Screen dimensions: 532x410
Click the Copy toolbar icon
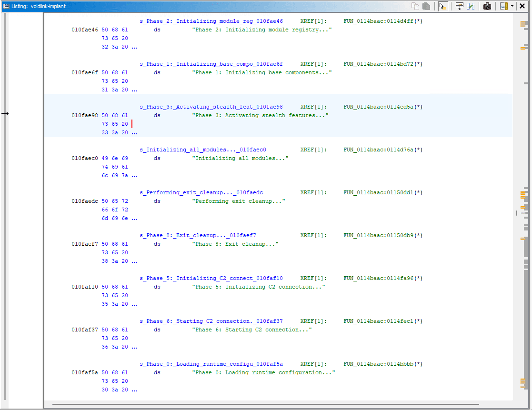click(x=415, y=6)
